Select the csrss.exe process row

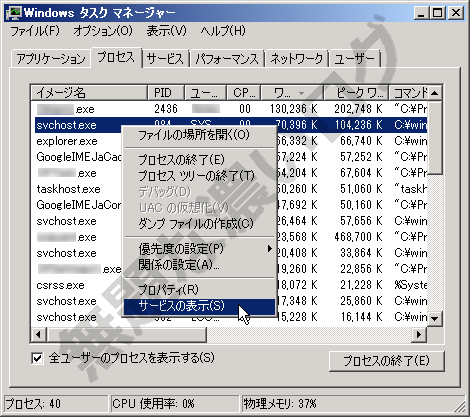[x=231, y=285]
